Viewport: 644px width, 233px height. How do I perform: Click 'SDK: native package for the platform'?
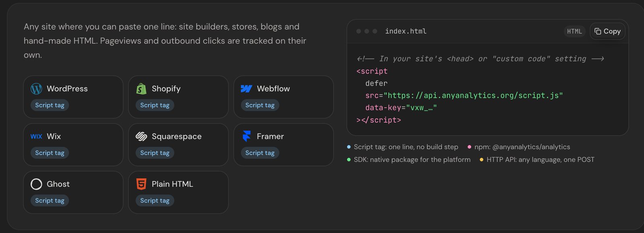[412, 160]
